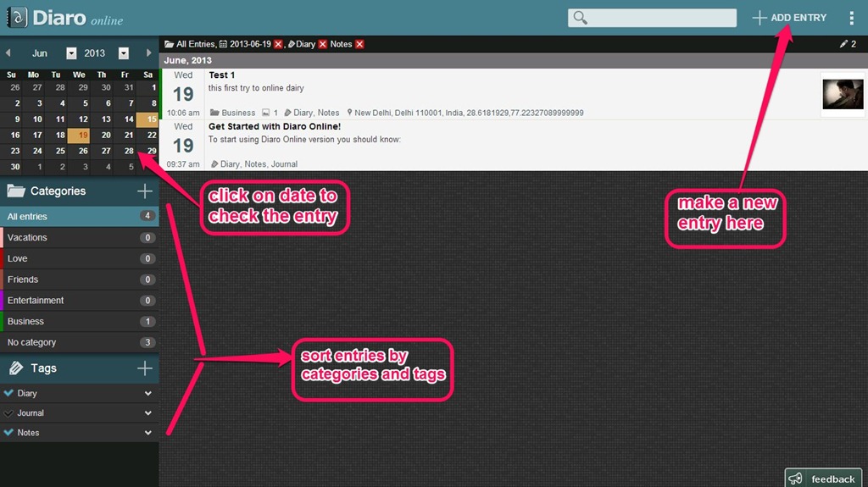Select the Business category

pos(80,322)
